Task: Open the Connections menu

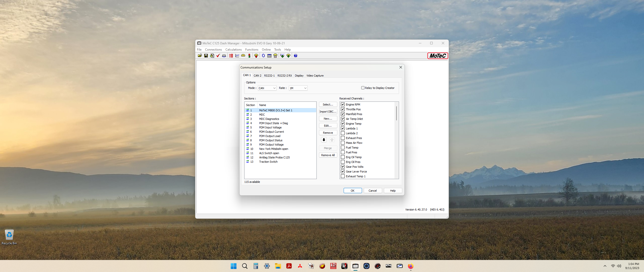Action: point(213,50)
